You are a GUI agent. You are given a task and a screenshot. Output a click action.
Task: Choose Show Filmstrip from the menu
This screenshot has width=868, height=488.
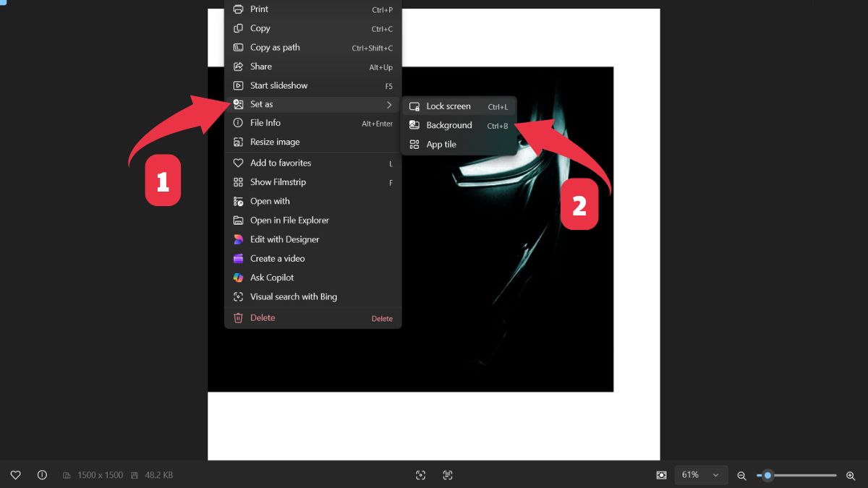[312, 182]
